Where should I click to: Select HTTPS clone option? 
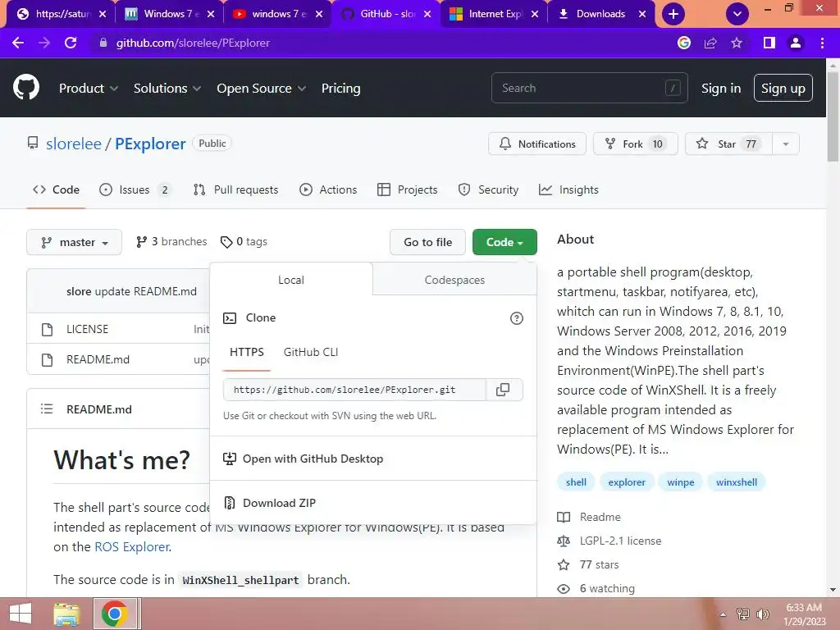tap(246, 352)
